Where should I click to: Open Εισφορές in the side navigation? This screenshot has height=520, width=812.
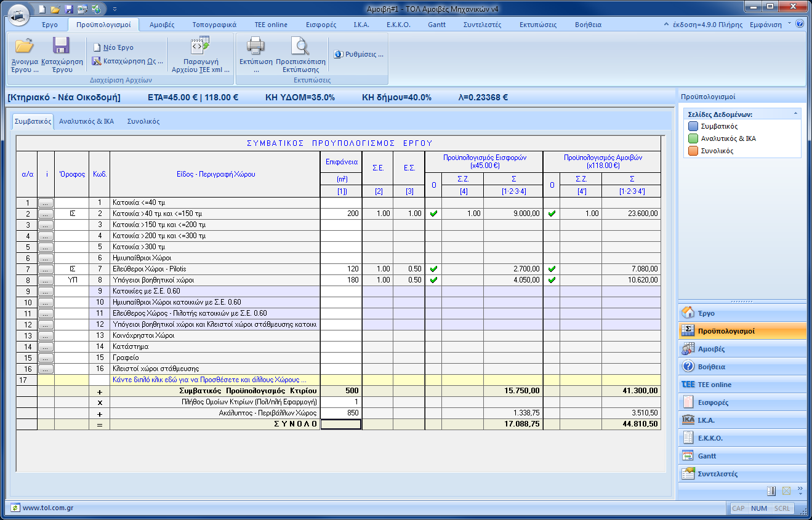(741, 402)
